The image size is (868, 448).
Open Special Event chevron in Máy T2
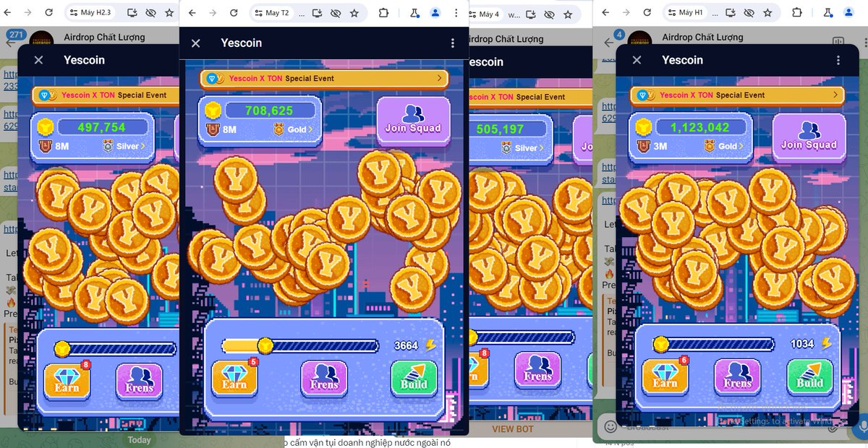click(439, 78)
